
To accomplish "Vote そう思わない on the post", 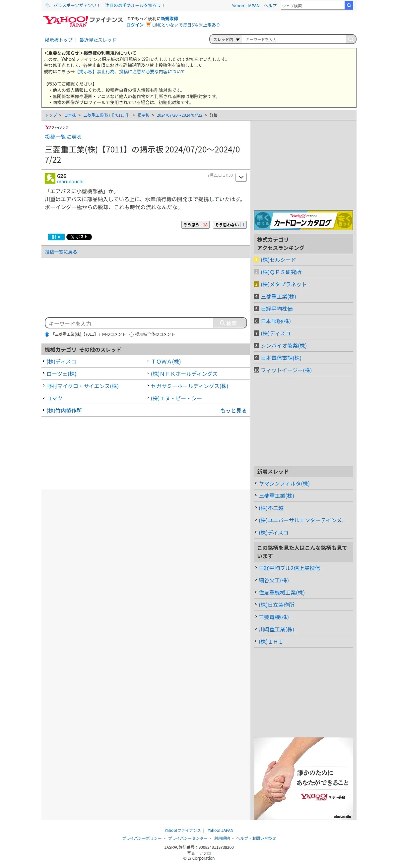I will (x=230, y=225).
